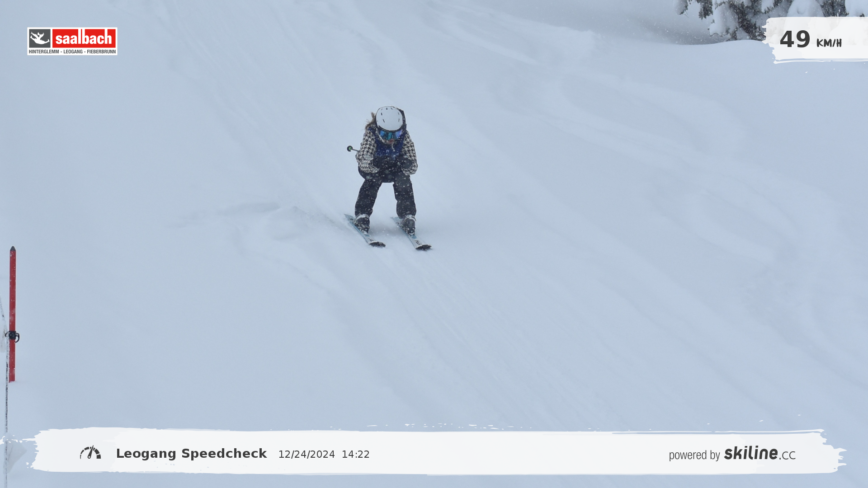Click the skier's blue goggles
This screenshot has height=488, width=868.
pyautogui.click(x=390, y=134)
